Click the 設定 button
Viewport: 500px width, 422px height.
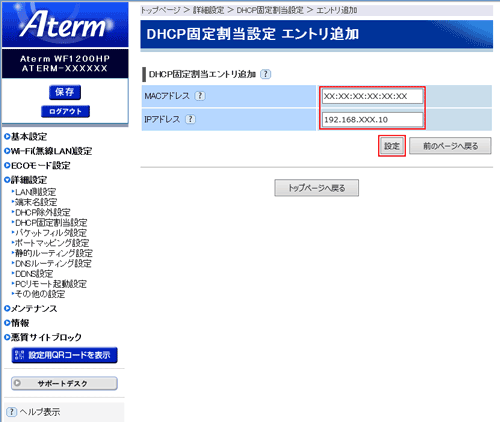(392, 146)
